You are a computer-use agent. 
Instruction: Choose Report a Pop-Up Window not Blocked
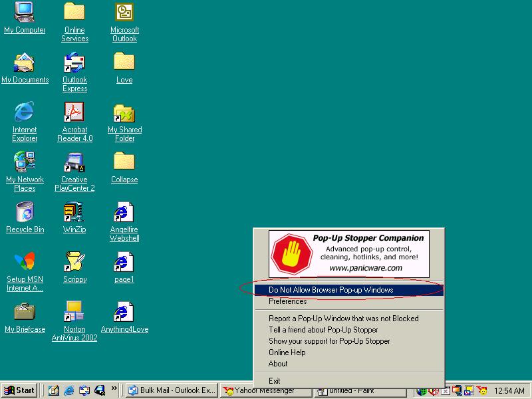[343, 319]
